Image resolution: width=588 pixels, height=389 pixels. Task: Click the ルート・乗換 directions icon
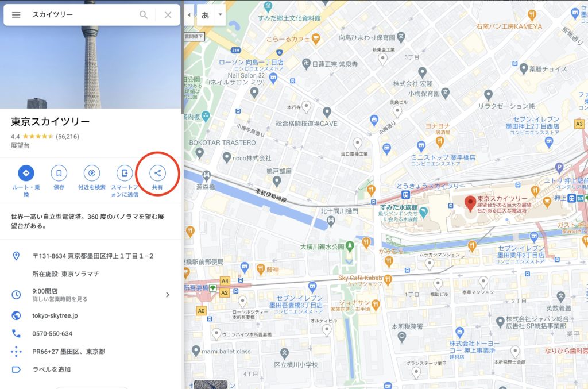(26, 173)
